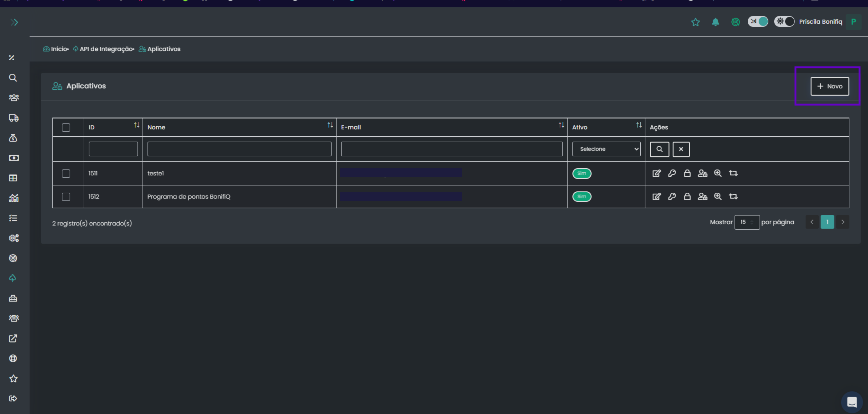Click the magnifier-plus icon in row 1511
The image size is (868, 414).
[718, 173]
